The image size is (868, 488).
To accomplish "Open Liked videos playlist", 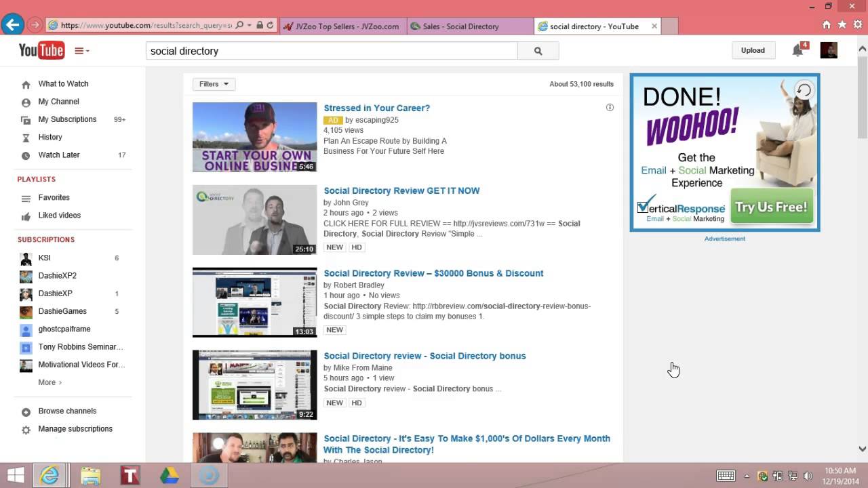I will 59,215.
